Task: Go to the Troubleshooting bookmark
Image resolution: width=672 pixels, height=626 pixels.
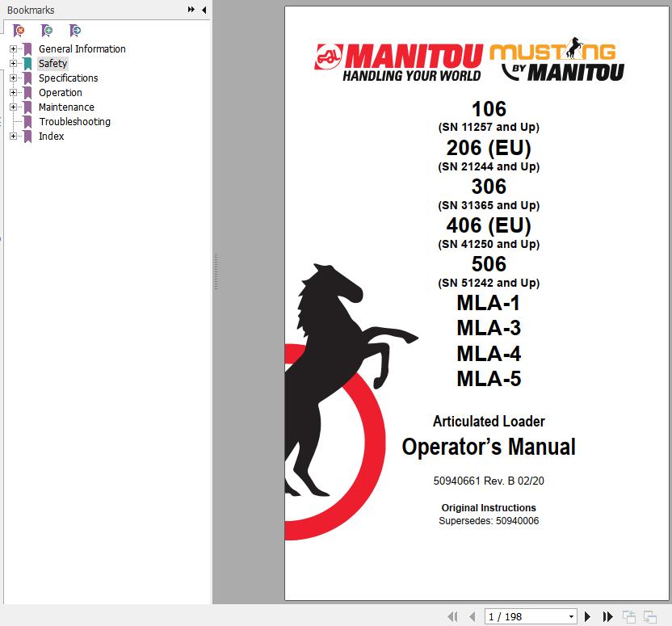Action: [x=75, y=122]
